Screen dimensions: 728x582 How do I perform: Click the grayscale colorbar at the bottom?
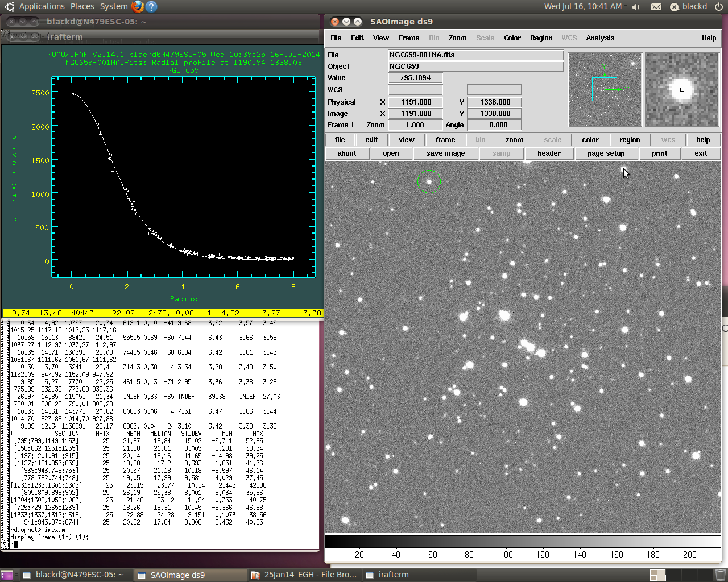[x=522, y=541]
